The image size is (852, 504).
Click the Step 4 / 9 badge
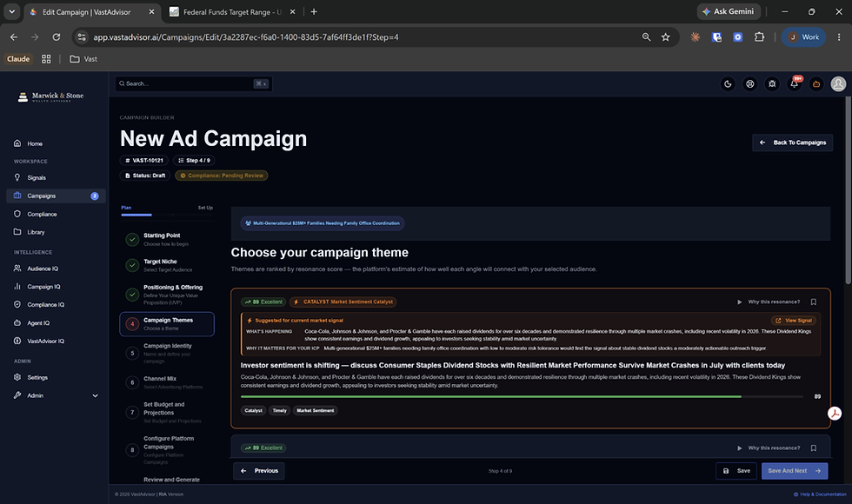(x=194, y=160)
